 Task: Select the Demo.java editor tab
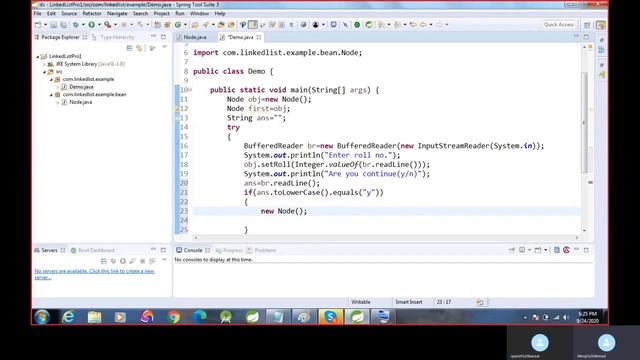[x=240, y=37]
